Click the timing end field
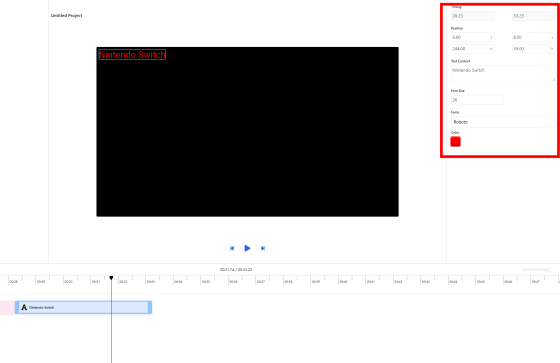Image resolution: width=560 pixels, height=363 pixels. click(534, 16)
